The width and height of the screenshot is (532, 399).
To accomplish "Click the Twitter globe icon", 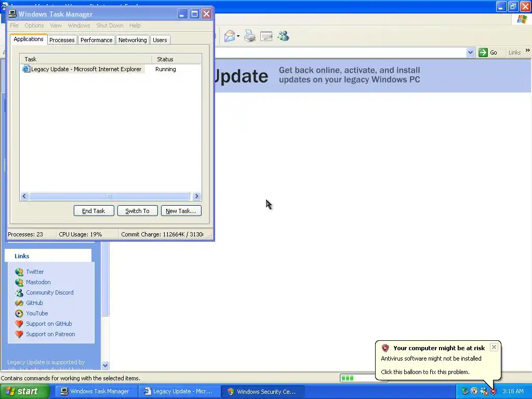I will point(19,272).
